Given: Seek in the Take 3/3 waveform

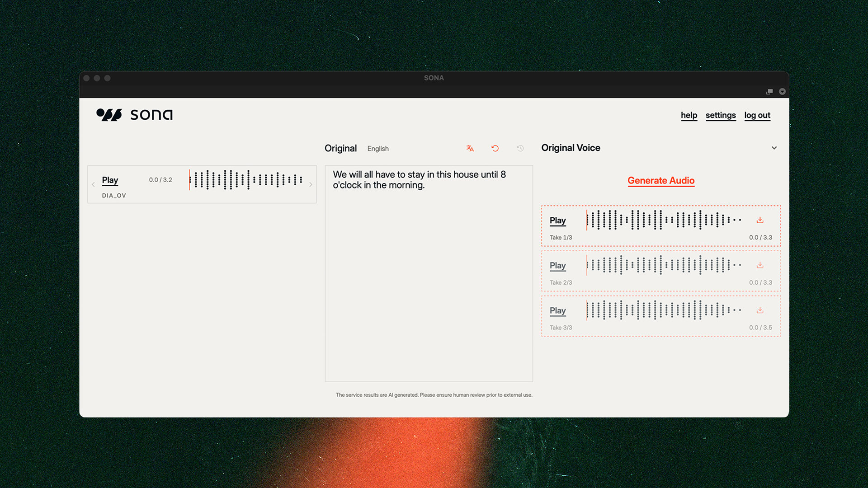Looking at the screenshot, I should point(664,310).
